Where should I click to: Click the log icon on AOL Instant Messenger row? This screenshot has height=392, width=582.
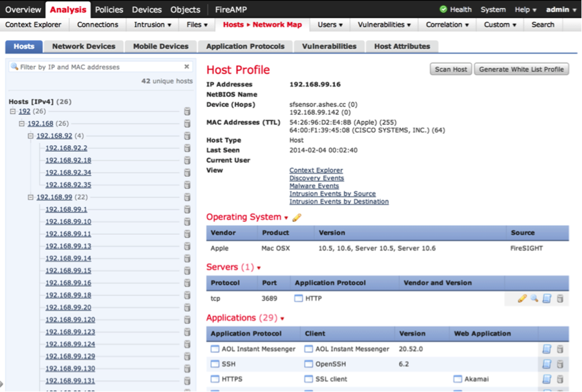click(547, 349)
